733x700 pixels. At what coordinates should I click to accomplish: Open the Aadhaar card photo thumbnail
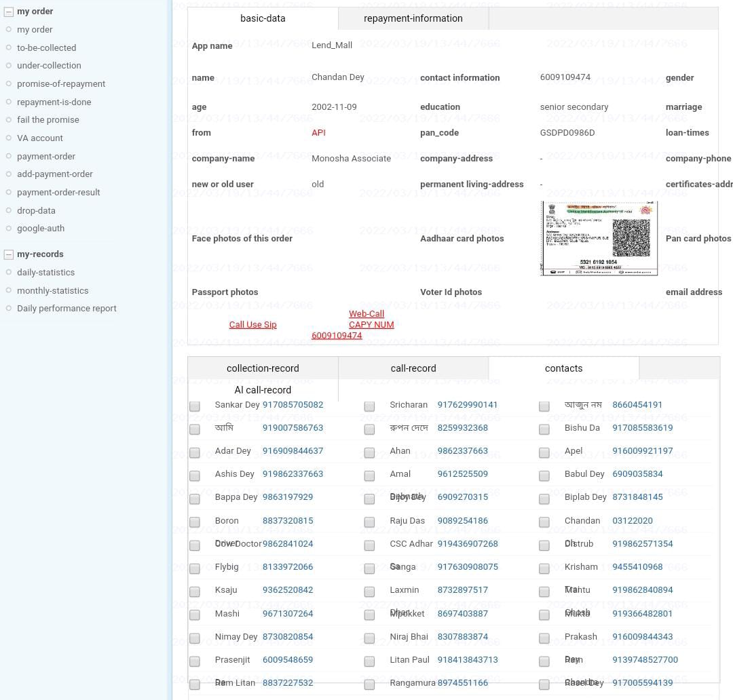(x=599, y=238)
